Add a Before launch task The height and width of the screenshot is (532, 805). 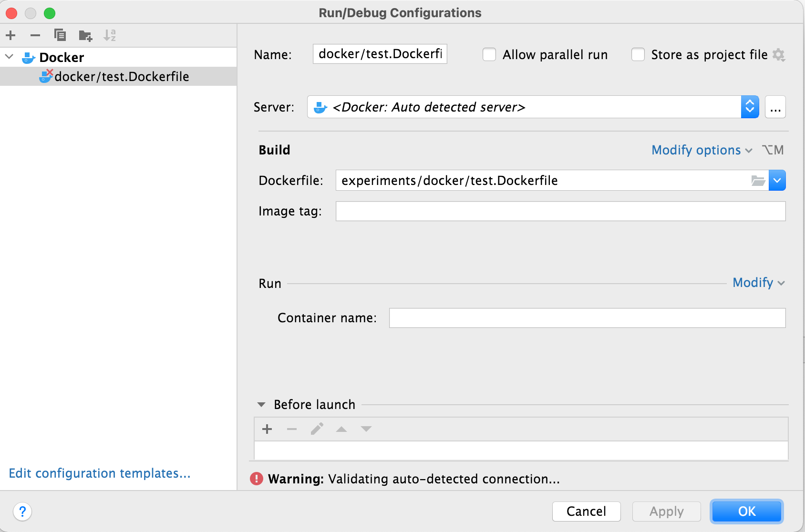267,429
